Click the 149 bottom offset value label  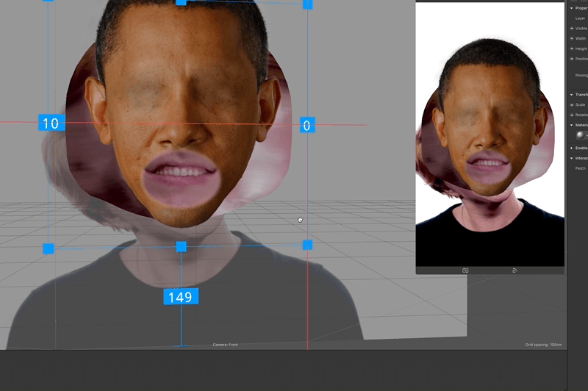(181, 297)
